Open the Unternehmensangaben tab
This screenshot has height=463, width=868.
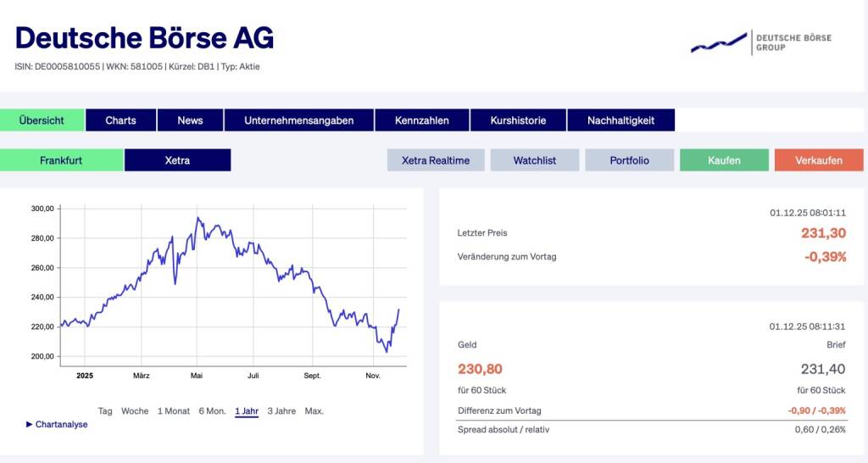[x=298, y=120]
